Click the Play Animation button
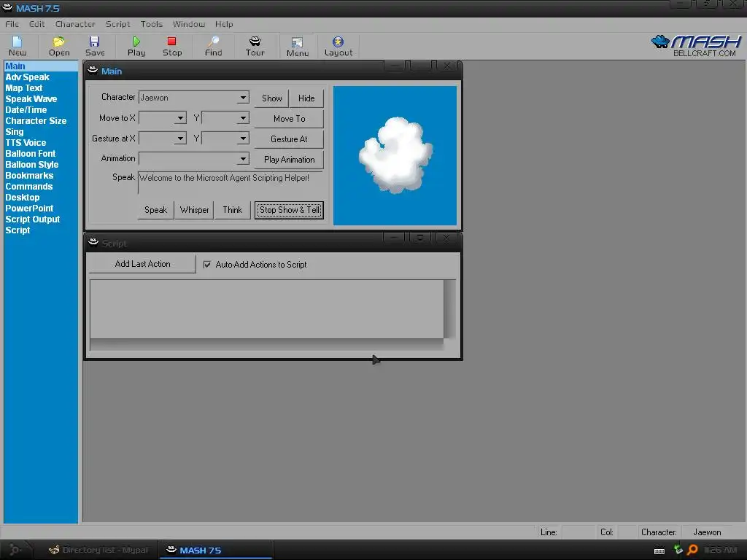This screenshot has height=560, width=747. click(x=289, y=160)
